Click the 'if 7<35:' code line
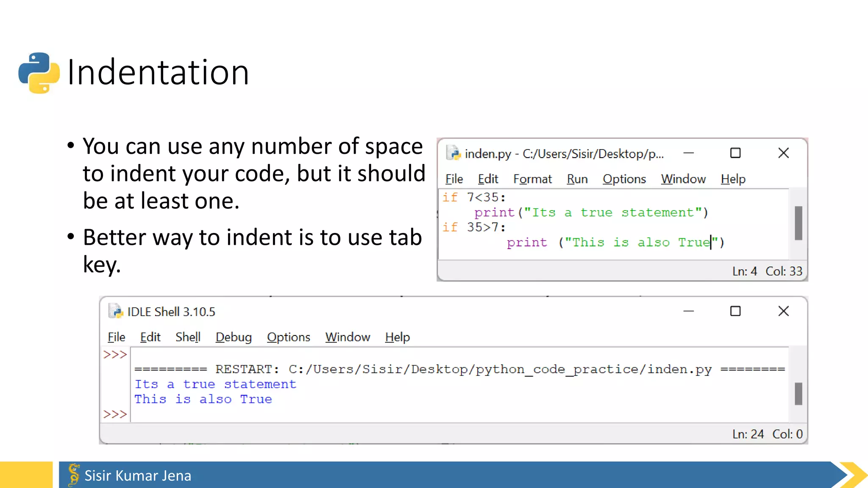The image size is (868, 488). (x=474, y=197)
